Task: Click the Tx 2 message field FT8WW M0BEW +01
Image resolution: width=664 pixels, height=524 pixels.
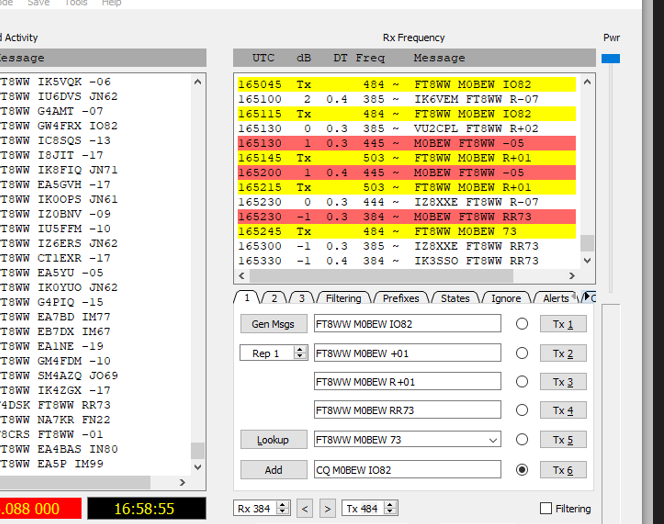Action: 407,353
